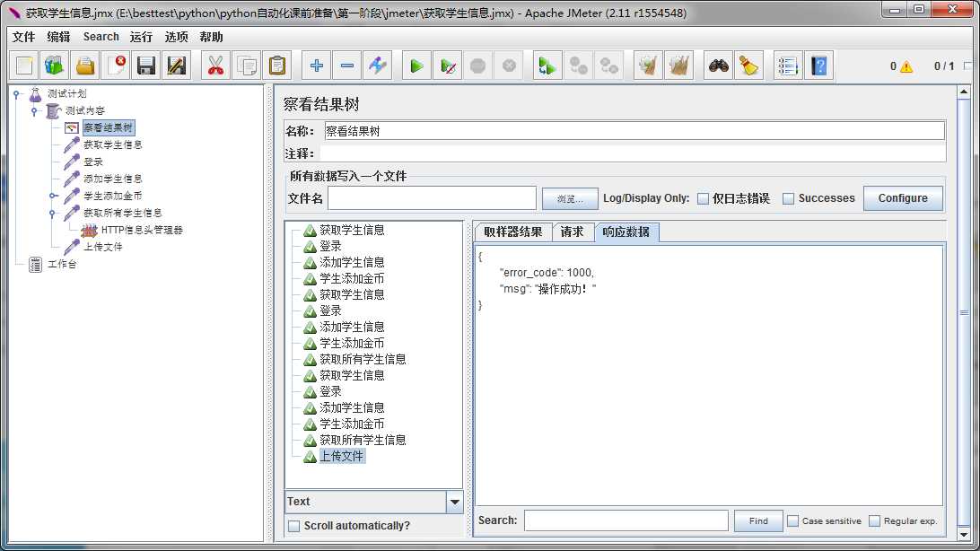Select the 响应数据 tab
The width and height of the screenshot is (980, 551).
click(626, 232)
